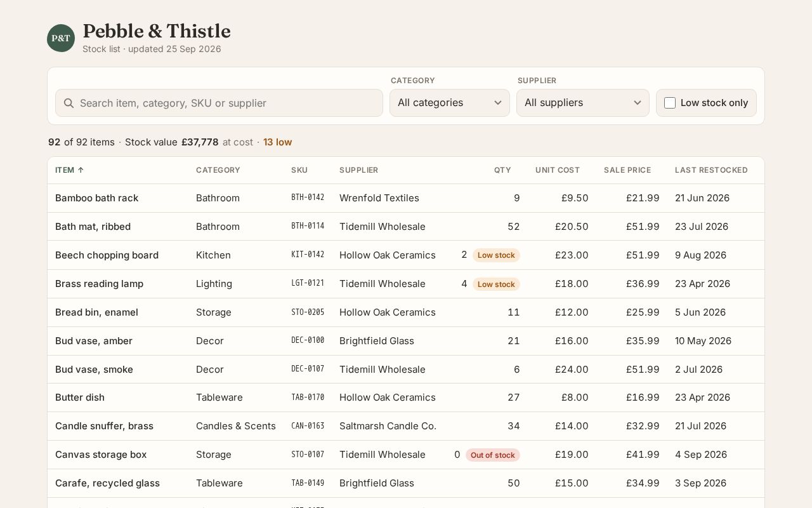Click SKU LGT-0121
Screen dimensions: 812x508
(x=308, y=283)
